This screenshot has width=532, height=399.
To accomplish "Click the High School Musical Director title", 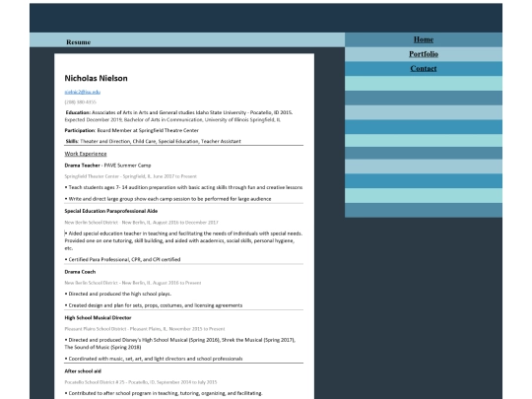I will pos(98,318).
